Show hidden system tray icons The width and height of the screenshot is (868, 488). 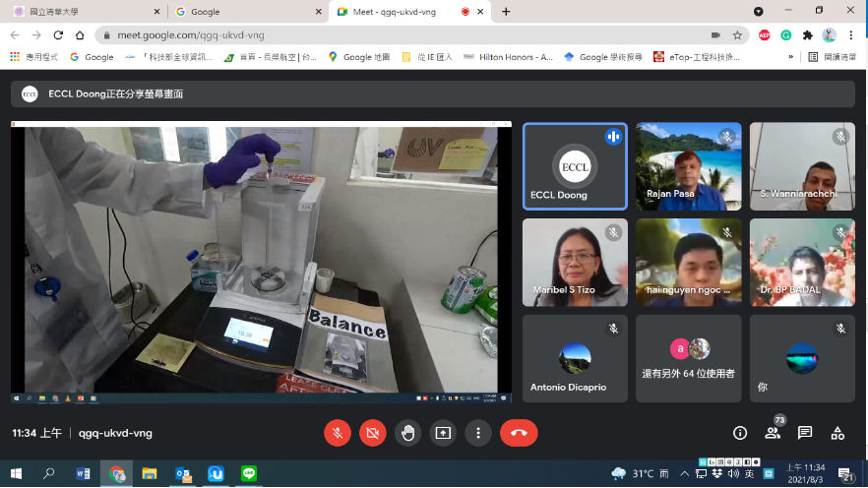point(685,473)
